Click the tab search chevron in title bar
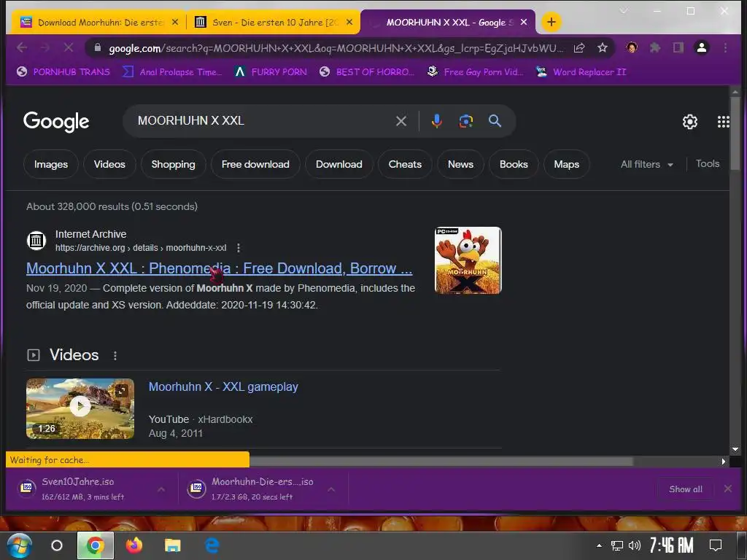 [x=624, y=10]
